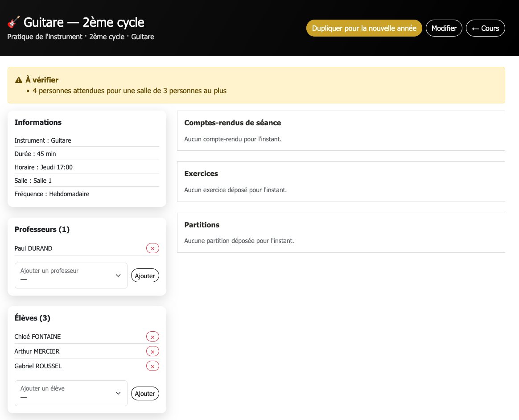Screen dimensions: 519x420
Task: Click the row Fréquence : Hebdomadaire
Action: coord(86,194)
